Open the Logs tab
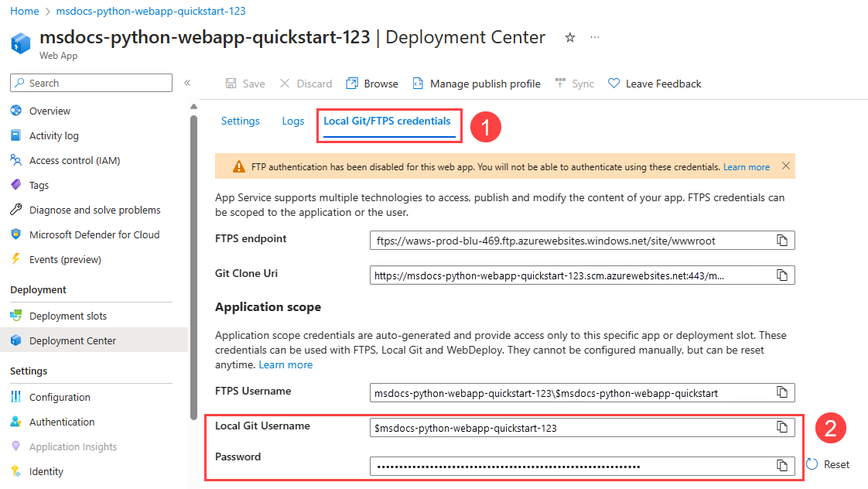This screenshot has width=868, height=489. pyautogui.click(x=293, y=121)
